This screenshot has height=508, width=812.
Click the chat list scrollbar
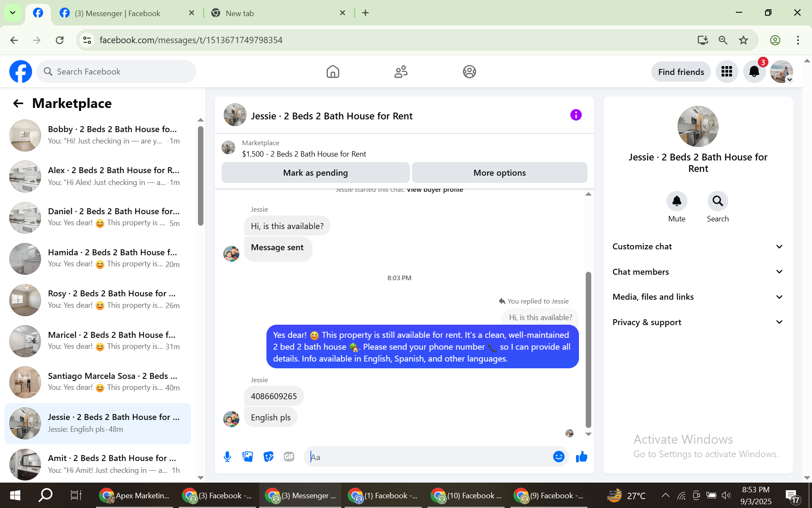pos(200,176)
